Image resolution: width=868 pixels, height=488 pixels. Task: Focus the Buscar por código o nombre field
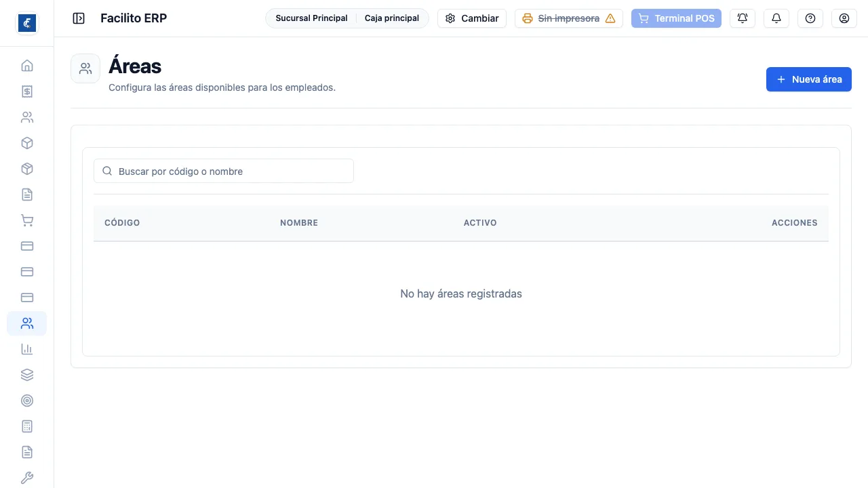pyautogui.click(x=224, y=171)
